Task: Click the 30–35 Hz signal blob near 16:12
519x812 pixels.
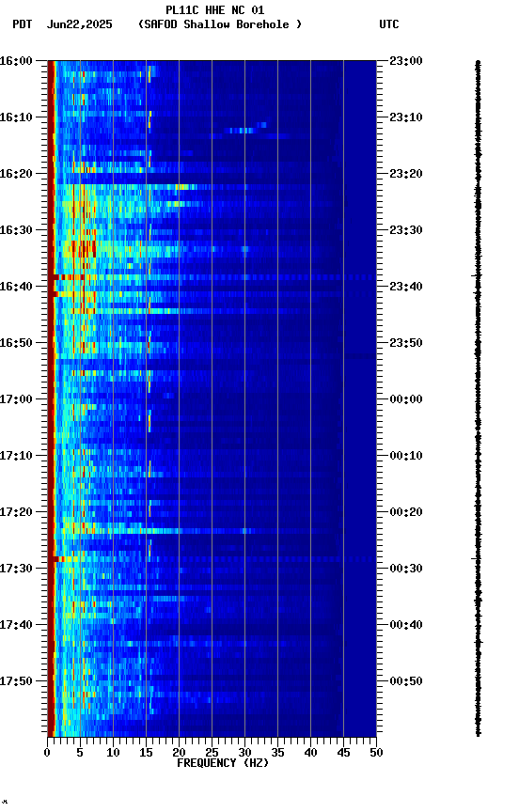Action: click(x=246, y=129)
